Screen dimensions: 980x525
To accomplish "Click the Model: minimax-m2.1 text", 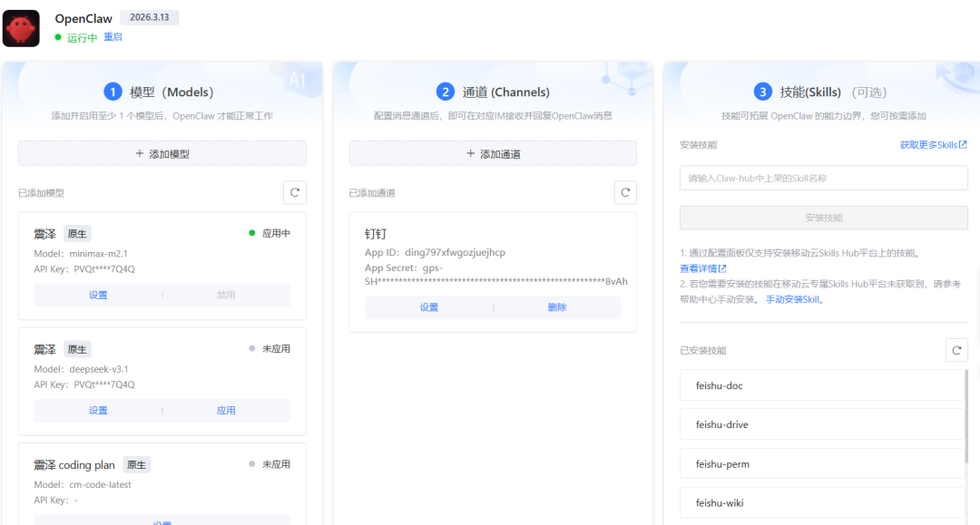I will pos(81,254).
